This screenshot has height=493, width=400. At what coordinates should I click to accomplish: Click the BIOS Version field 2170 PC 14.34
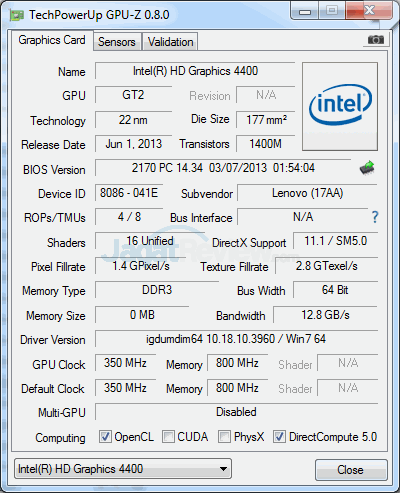pos(223,168)
